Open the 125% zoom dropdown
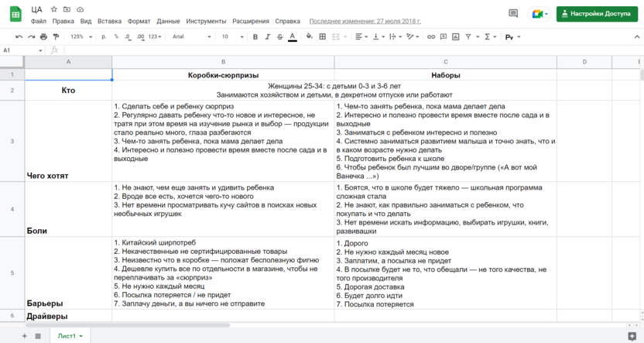This screenshot has height=343, width=644. tap(80, 36)
